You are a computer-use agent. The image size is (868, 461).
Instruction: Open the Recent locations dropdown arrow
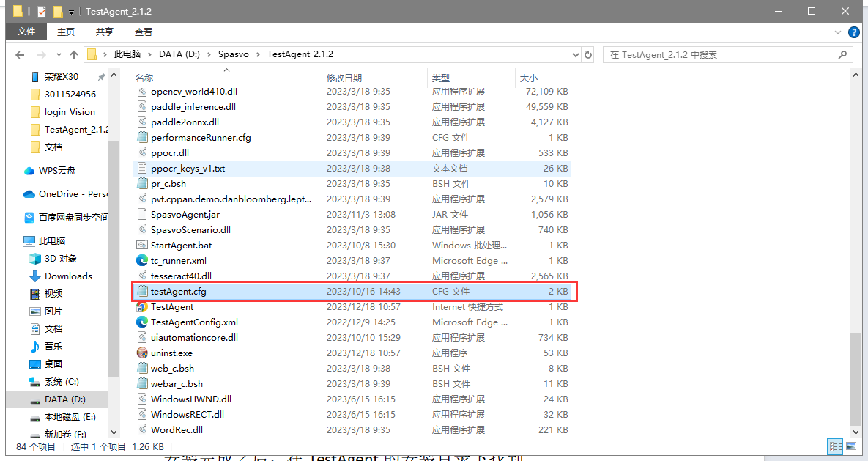tap(57, 55)
